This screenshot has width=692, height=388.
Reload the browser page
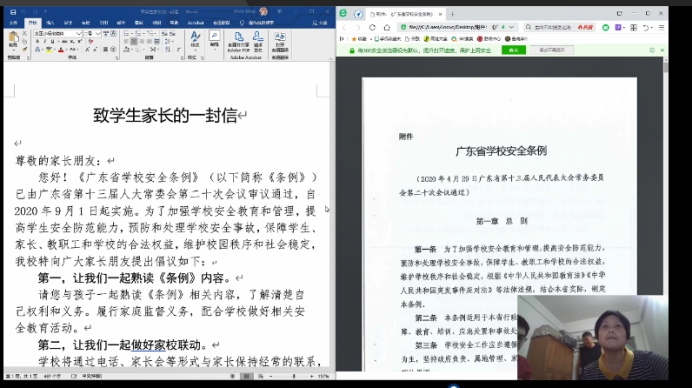[x=372, y=27]
